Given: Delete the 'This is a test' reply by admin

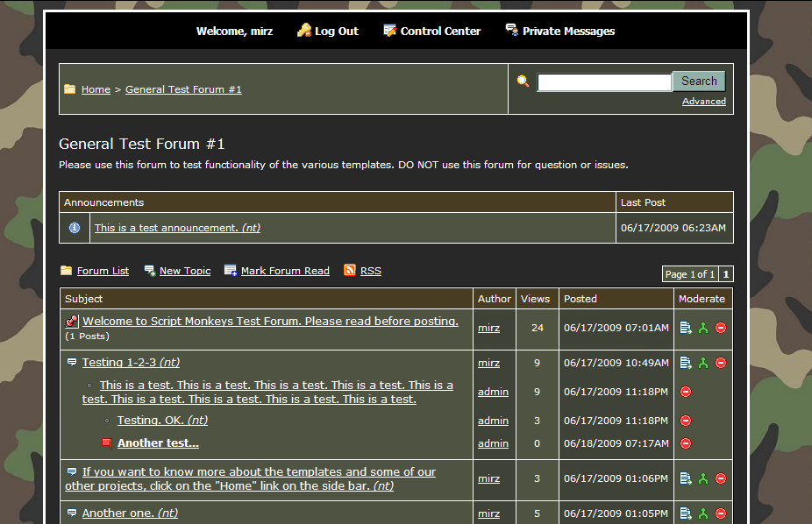Looking at the screenshot, I should pyautogui.click(x=686, y=392).
